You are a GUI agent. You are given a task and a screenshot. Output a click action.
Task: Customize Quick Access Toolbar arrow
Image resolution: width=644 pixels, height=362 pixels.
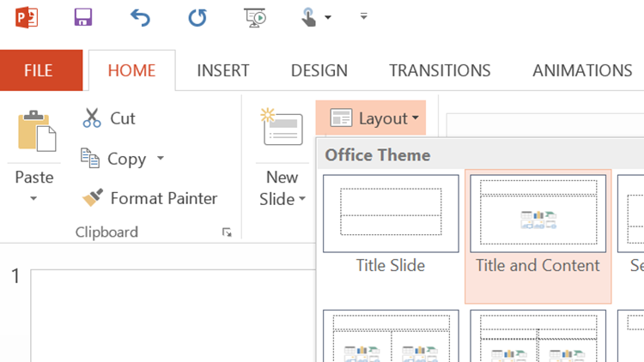(363, 17)
